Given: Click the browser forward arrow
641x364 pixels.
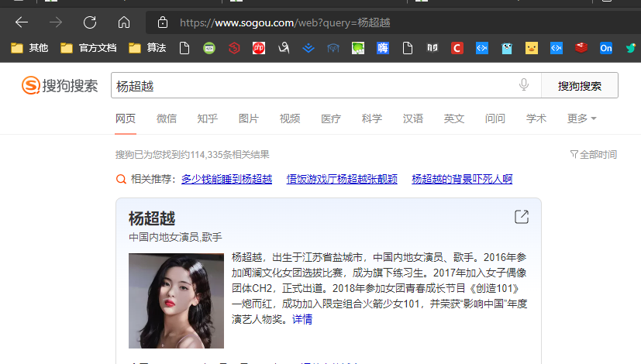Looking at the screenshot, I should (56, 22).
